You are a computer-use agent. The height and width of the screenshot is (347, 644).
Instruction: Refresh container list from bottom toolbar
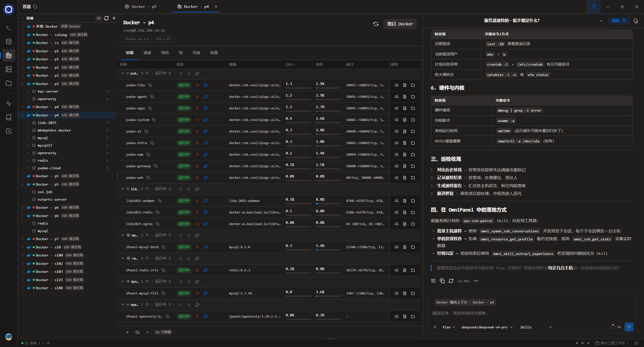(137, 332)
